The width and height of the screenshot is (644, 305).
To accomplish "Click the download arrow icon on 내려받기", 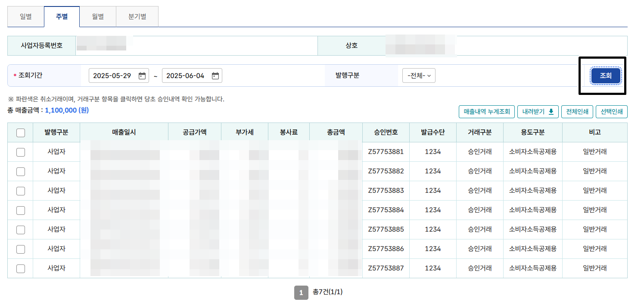I will point(551,112).
